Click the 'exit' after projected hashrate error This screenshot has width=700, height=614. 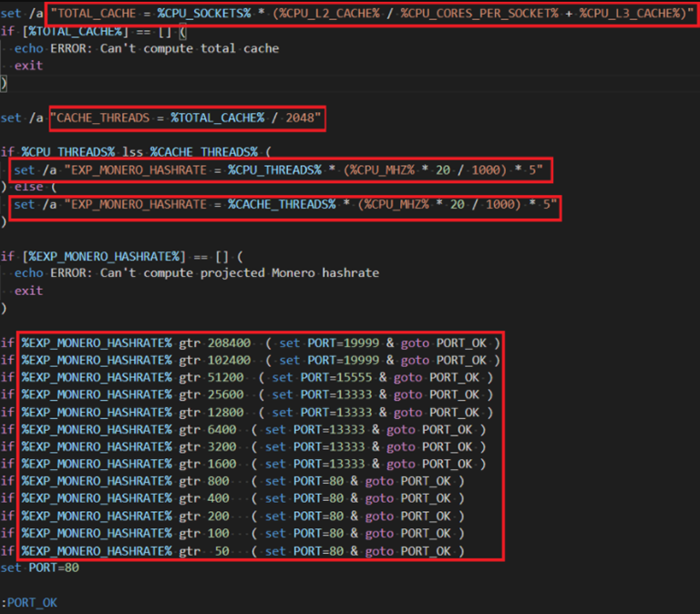tap(28, 291)
